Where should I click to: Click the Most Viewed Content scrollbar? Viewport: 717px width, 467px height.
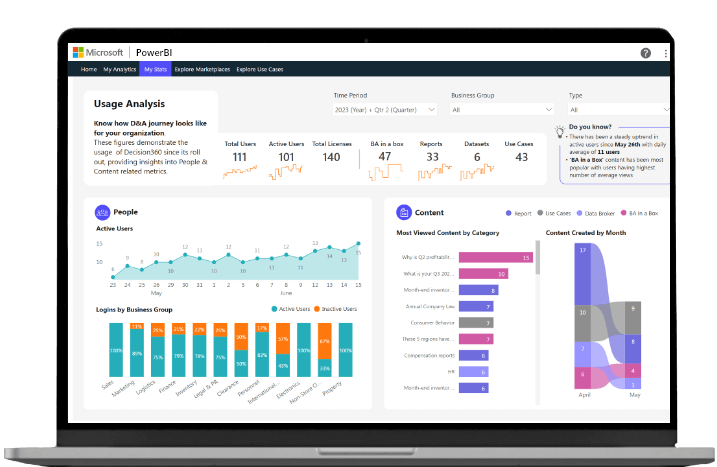[x=538, y=262]
